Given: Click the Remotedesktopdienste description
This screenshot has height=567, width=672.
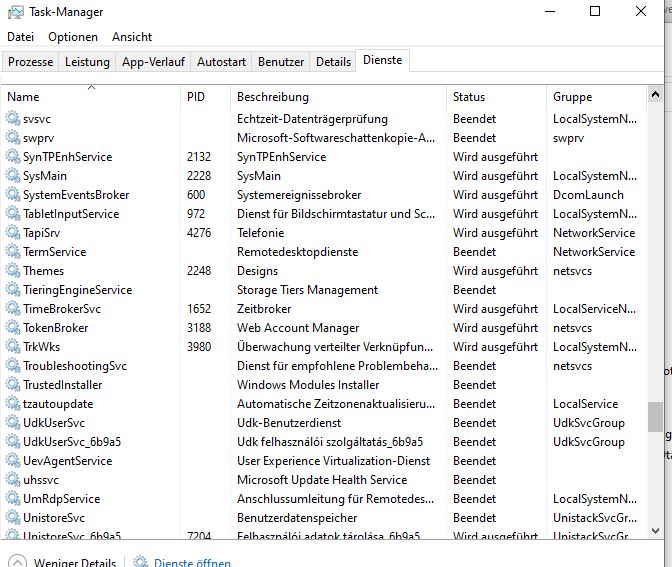Looking at the screenshot, I should pyautogui.click(x=297, y=252).
